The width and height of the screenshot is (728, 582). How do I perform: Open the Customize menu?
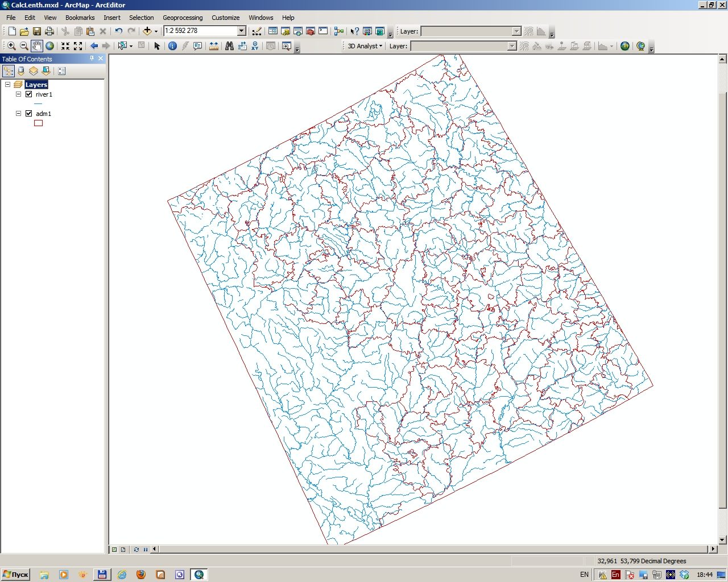[x=225, y=18]
